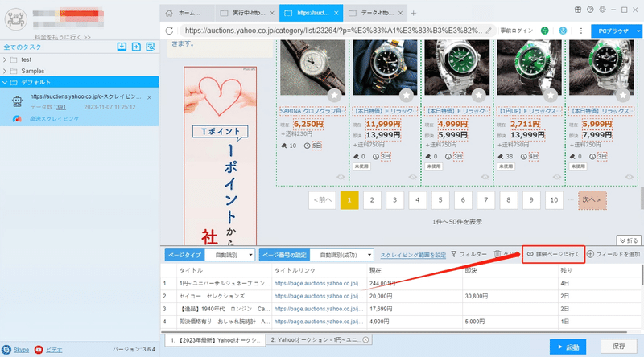This screenshot has height=357, width=644.
Task: Toggle eye icon under 11,999円 listing
Action: 413,177
